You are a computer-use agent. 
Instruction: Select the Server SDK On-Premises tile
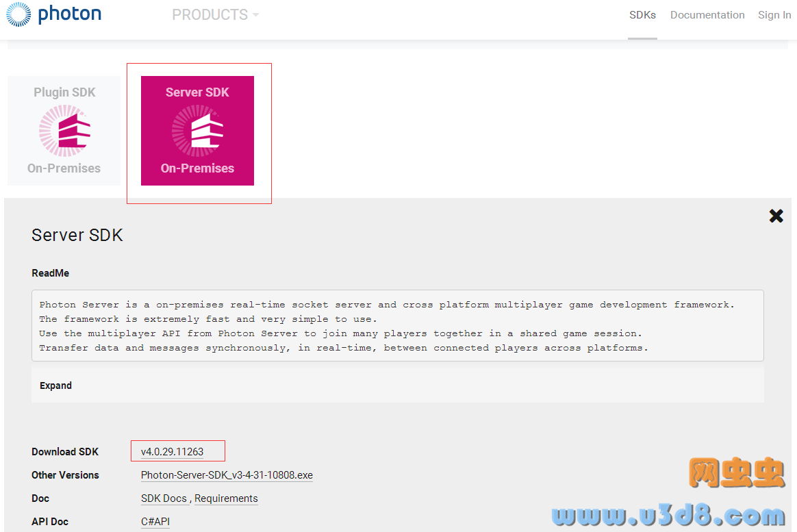tap(197, 131)
